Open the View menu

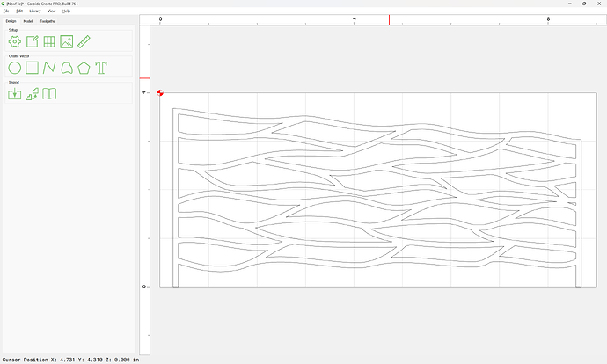pyautogui.click(x=52, y=11)
